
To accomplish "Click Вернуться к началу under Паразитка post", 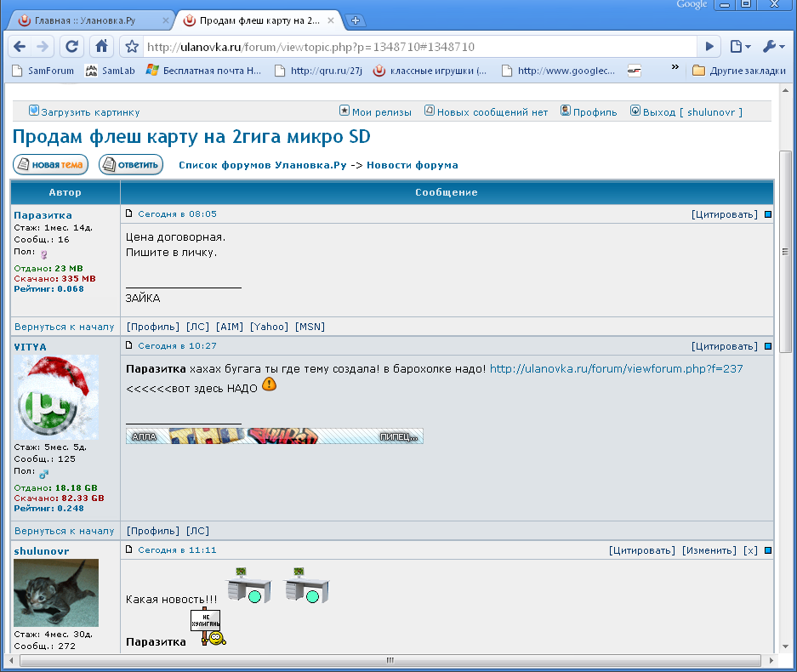I will [64, 327].
